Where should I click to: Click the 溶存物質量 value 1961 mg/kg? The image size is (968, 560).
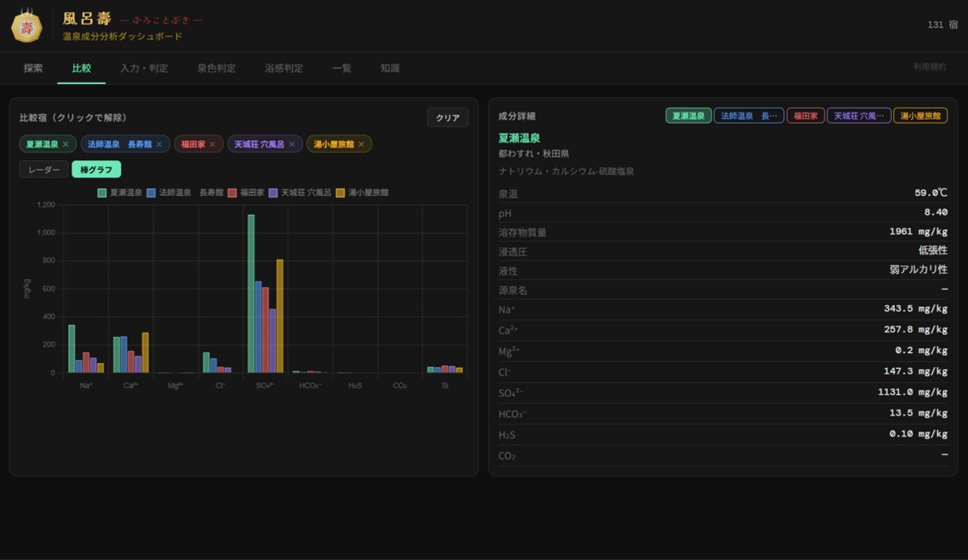tap(918, 232)
